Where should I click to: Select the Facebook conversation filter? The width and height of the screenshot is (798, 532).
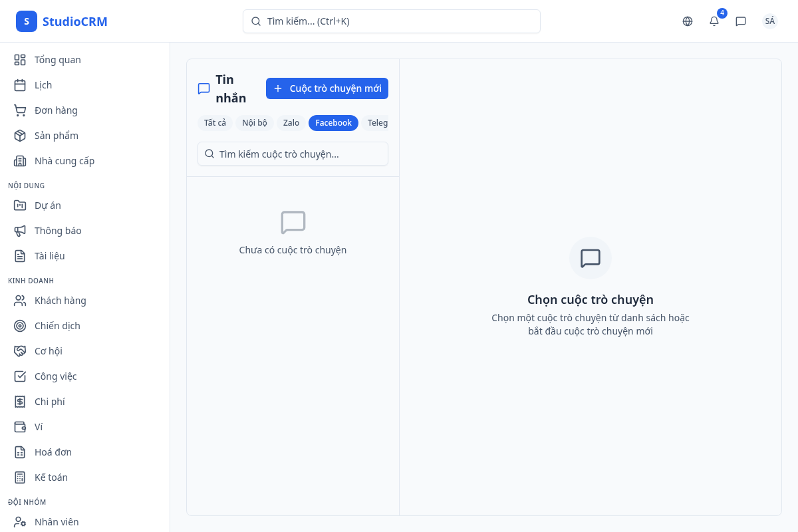coord(332,122)
